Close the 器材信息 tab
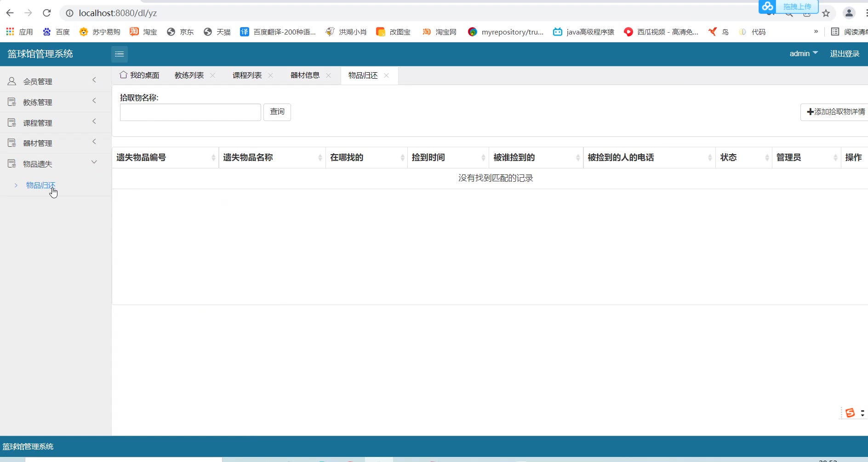868x462 pixels. point(328,75)
